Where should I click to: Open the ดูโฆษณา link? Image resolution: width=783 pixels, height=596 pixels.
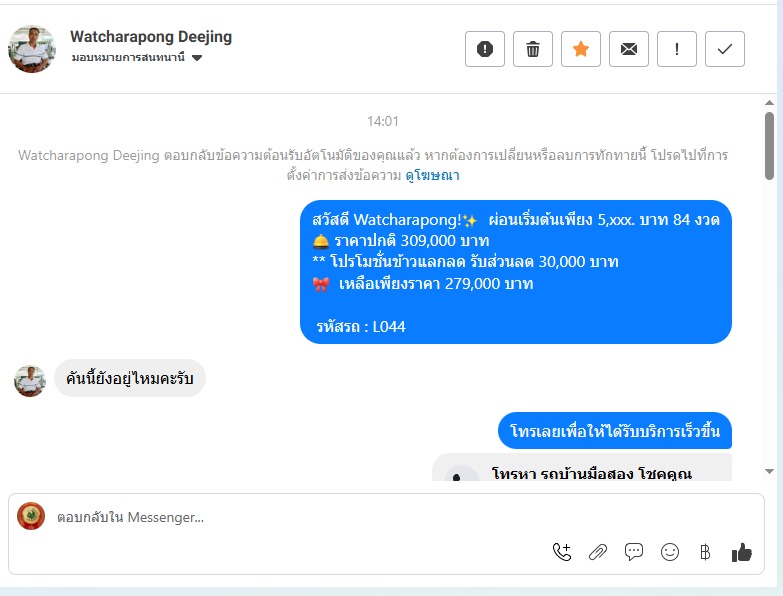click(x=432, y=175)
